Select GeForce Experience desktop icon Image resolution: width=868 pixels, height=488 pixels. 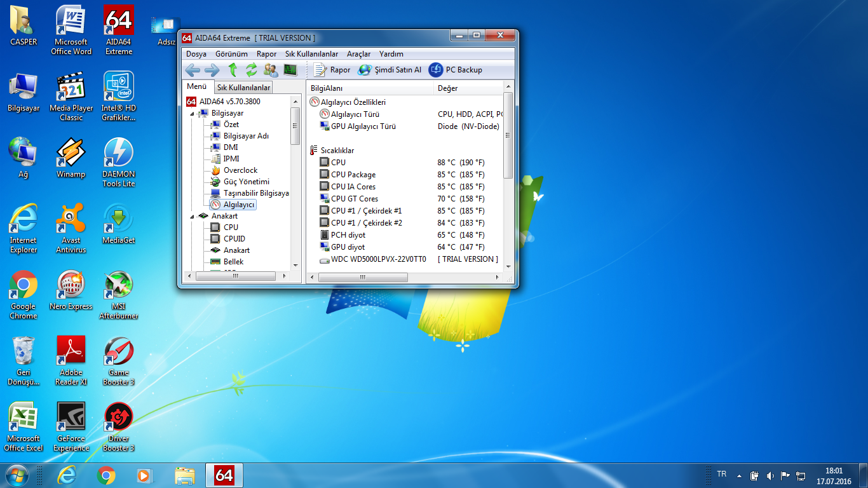click(x=71, y=427)
